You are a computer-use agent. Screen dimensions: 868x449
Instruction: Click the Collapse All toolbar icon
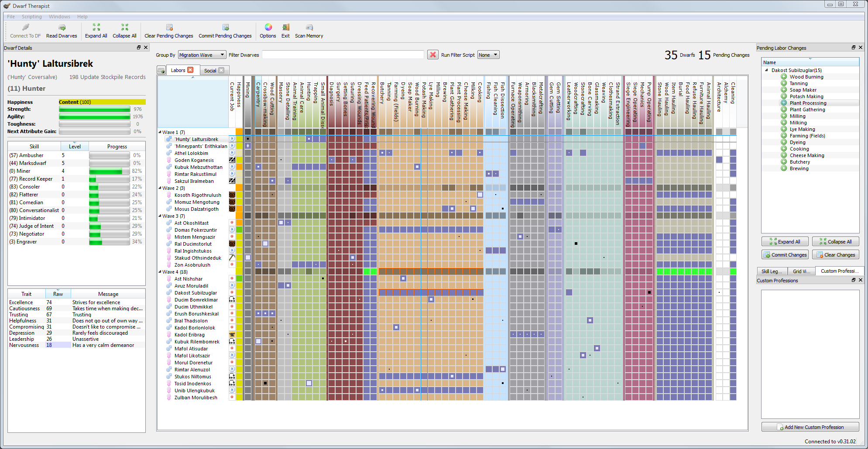[x=124, y=28]
